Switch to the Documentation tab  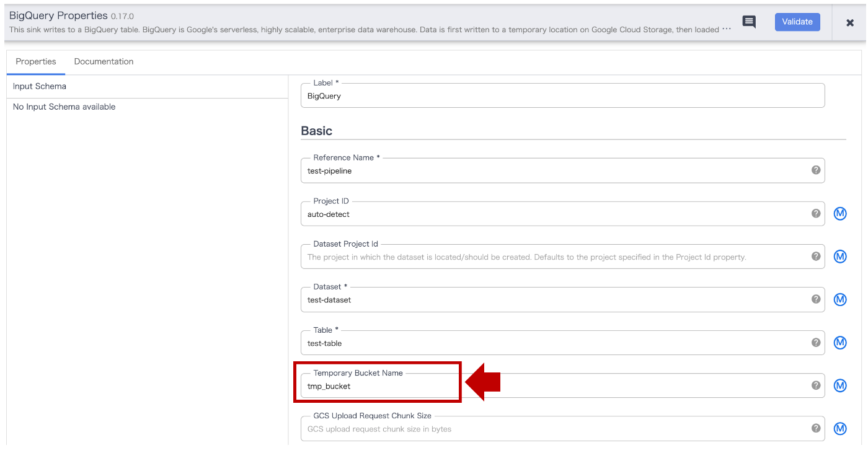tap(104, 61)
